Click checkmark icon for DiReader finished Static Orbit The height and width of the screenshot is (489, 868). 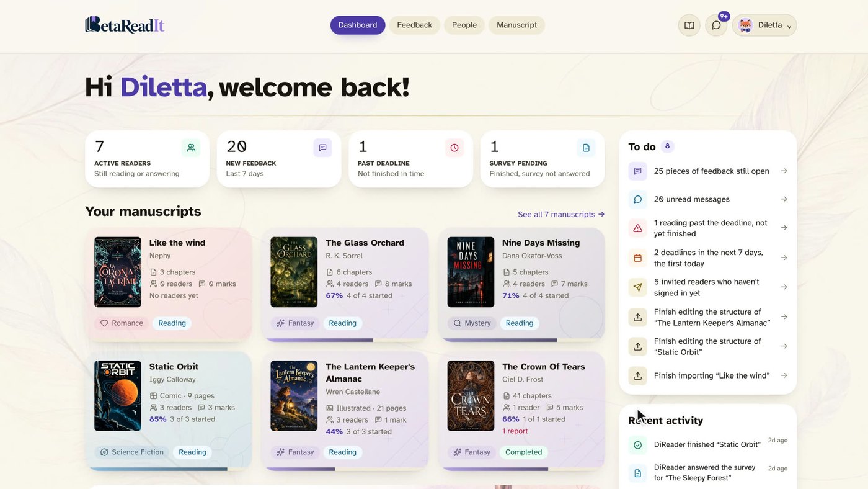pos(637,444)
